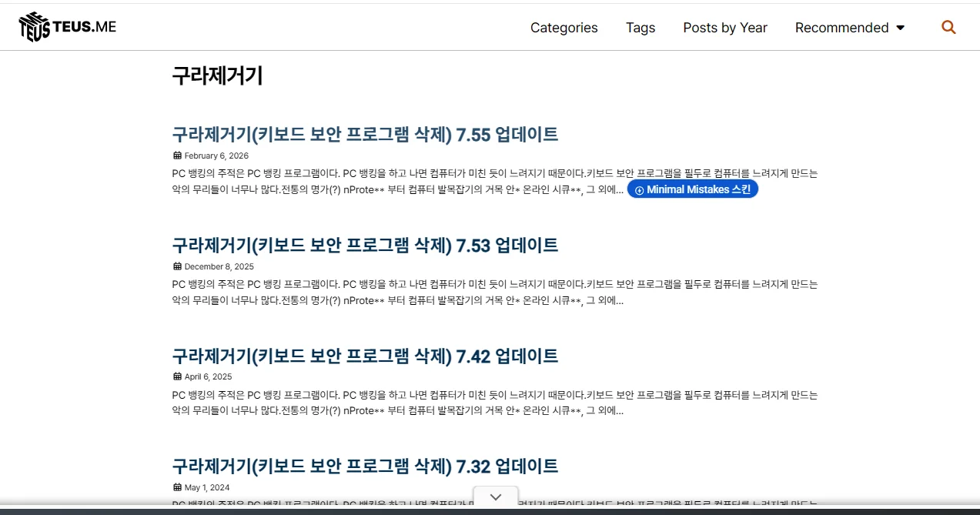The height and width of the screenshot is (515, 980).
Task: Click the plus icon in Minimal Mistakes button
Action: click(x=639, y=190)
